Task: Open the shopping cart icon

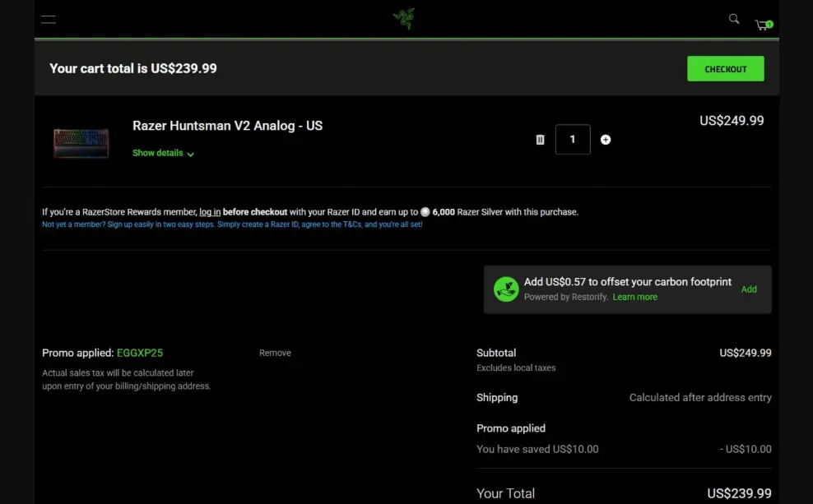Action: [x=762, y=25]
